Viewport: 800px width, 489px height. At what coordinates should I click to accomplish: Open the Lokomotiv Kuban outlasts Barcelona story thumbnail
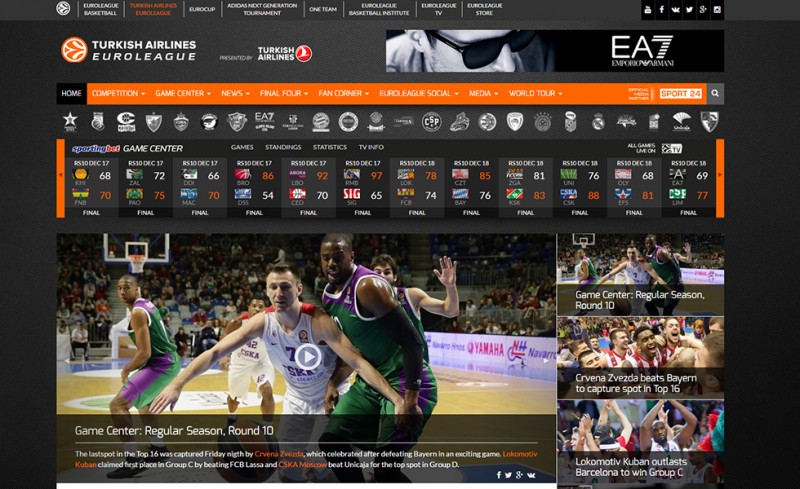640,442
